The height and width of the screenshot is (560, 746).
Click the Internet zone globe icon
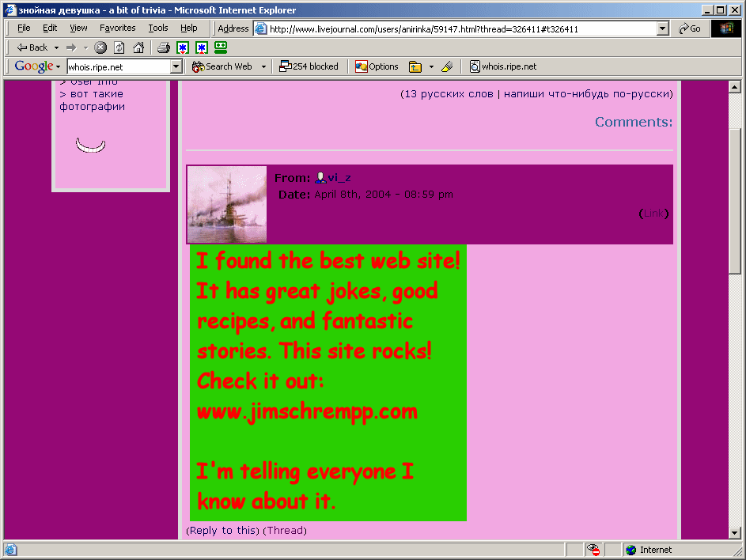pyautogui.click(x=631, y=550)
